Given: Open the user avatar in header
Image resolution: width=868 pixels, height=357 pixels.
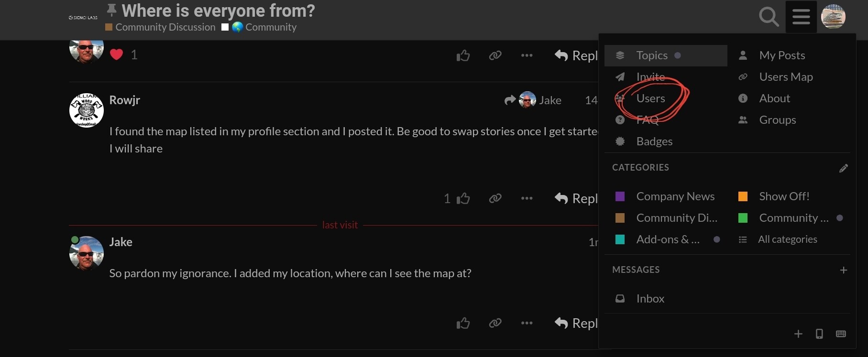Looking at the screenshot, I should [833, 17].
